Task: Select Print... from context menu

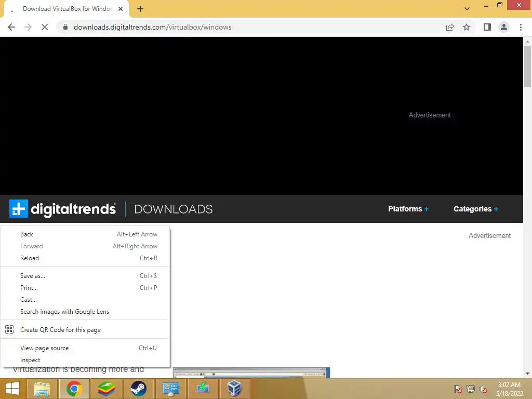Action: click(85, 288)
